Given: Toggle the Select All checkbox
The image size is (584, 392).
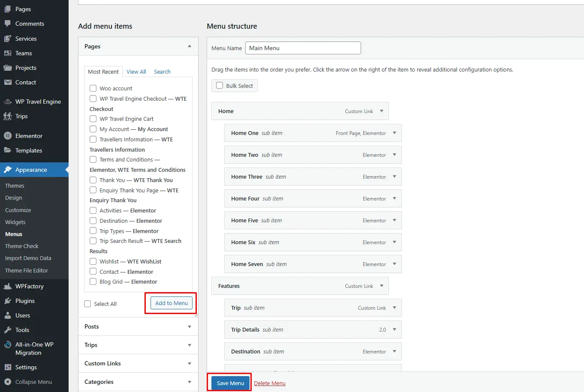Looking at the screenshot, I should pos(87,304).
